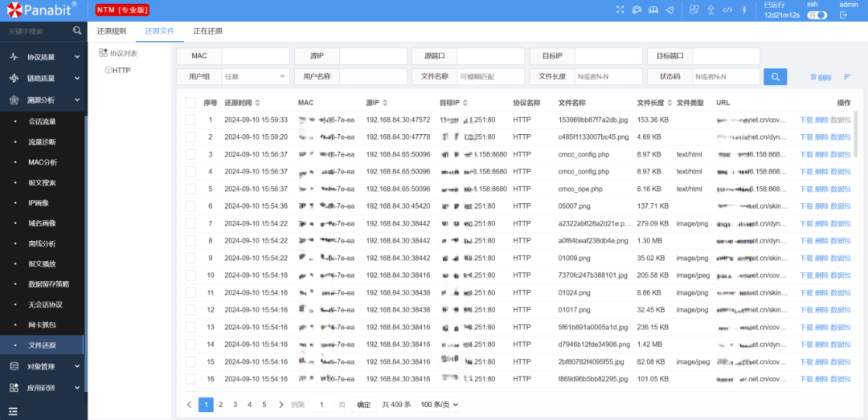Open the code brackets icon in header
This screenshot has width=868, height=420.
tap(728, 10)
